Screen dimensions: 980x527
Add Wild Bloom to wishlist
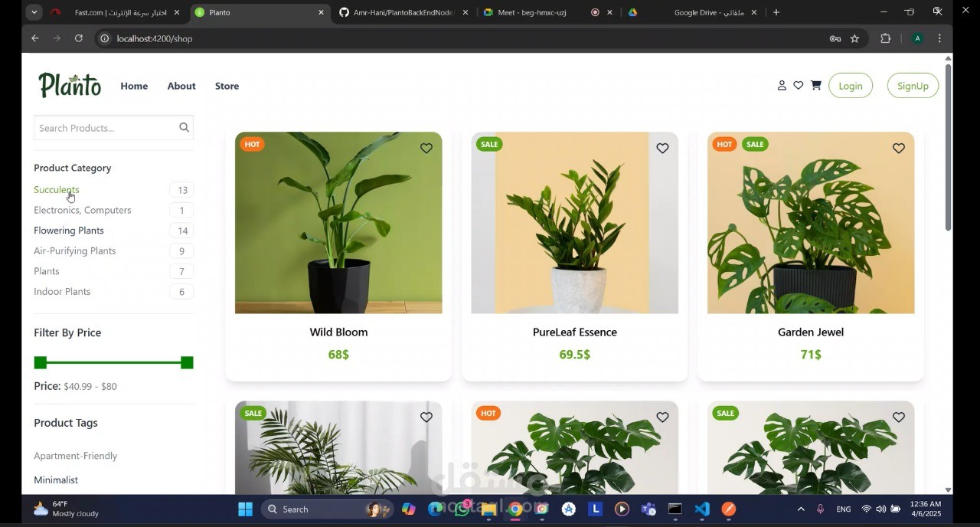[x=426, y=149]
